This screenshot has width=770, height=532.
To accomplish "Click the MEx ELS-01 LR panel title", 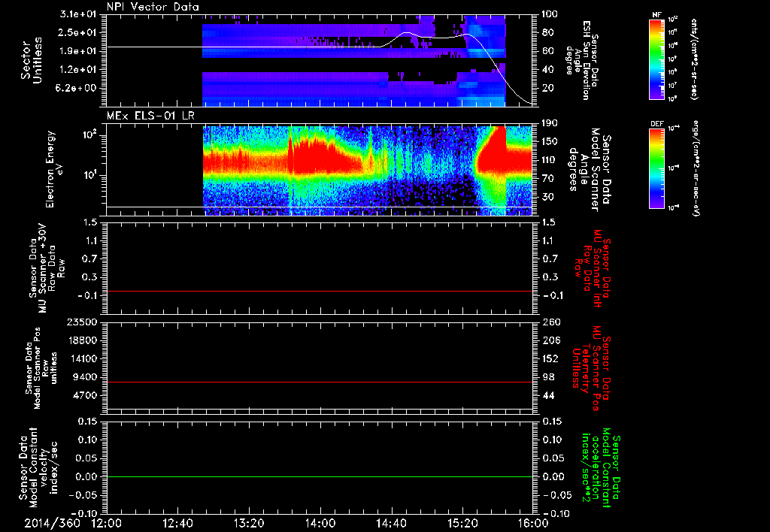I will click(x=150, y=116).
